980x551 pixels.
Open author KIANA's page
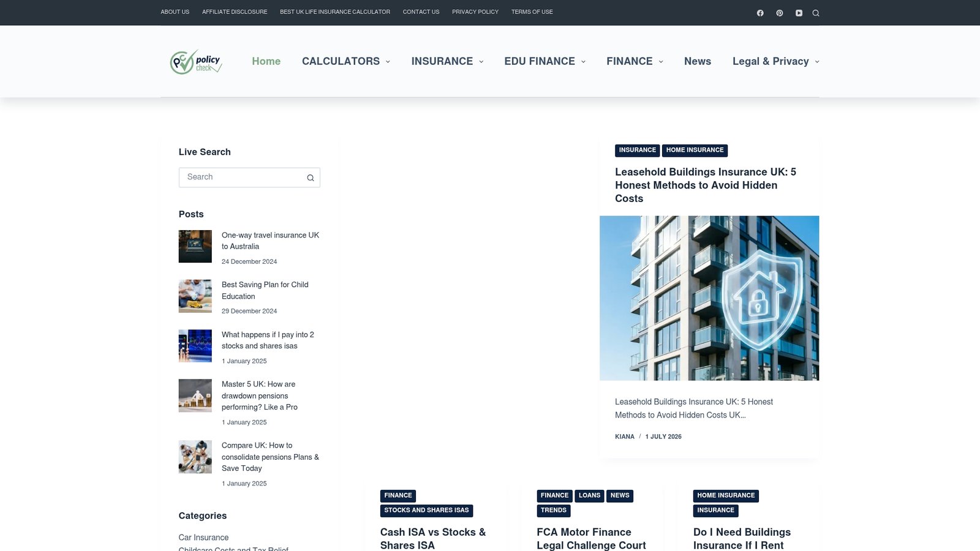click(x=625, y=437)
